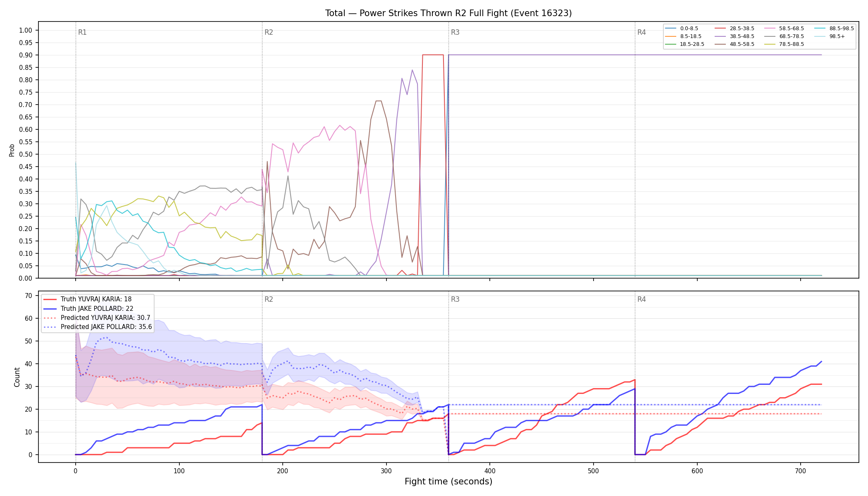Select the 78.5-88.5 legend entry
The height and width of the screenshot is (496, 868).
coord(784,44)
